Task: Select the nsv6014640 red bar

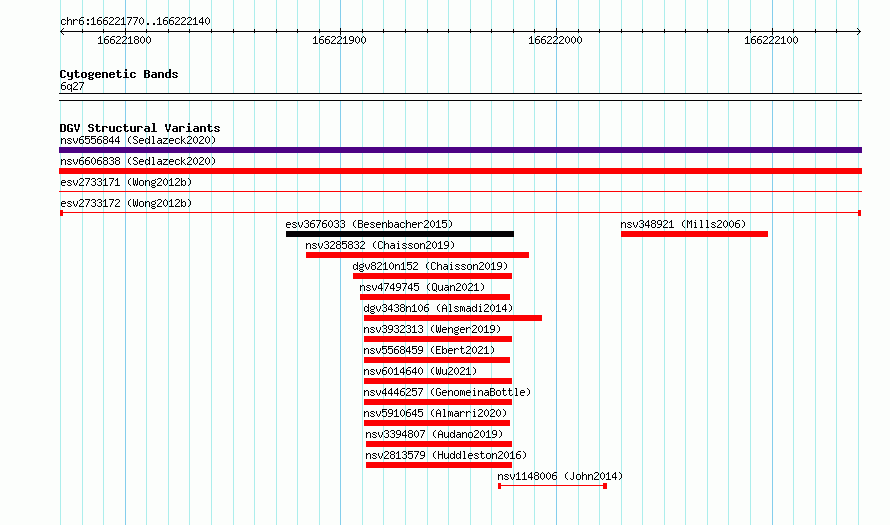Action: coord(438,381)
